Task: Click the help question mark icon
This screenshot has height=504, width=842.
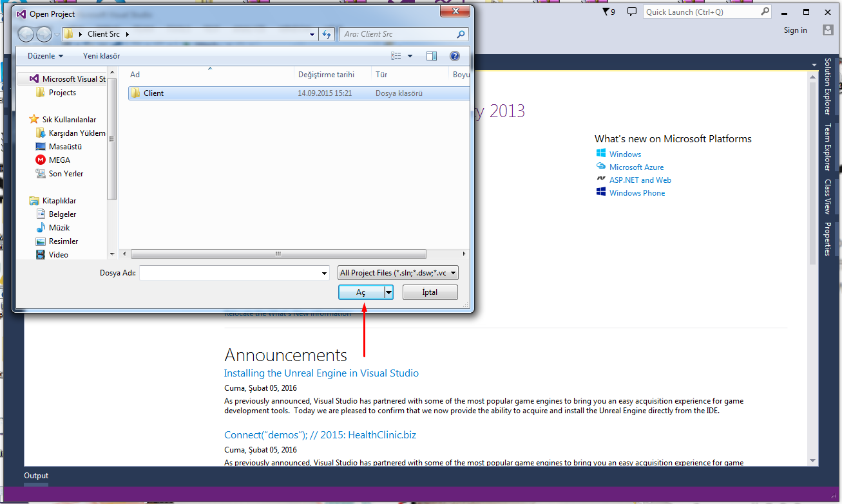Action: pos(455,56)
